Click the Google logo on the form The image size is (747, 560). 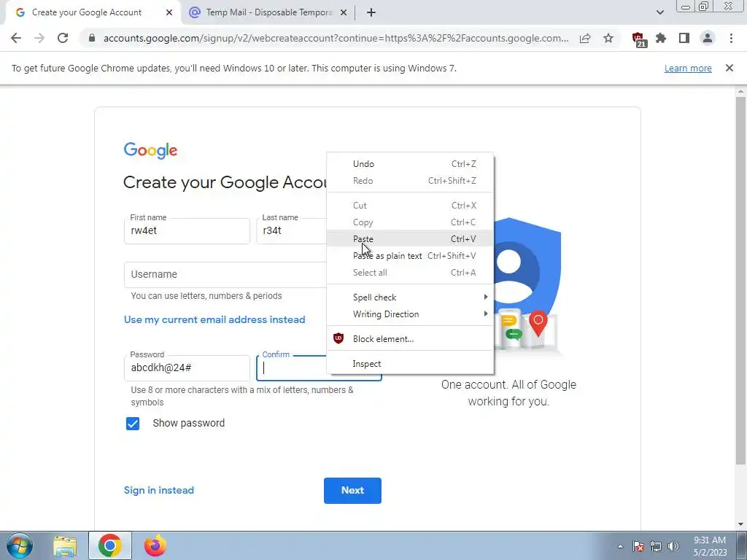tap(150, 150)
